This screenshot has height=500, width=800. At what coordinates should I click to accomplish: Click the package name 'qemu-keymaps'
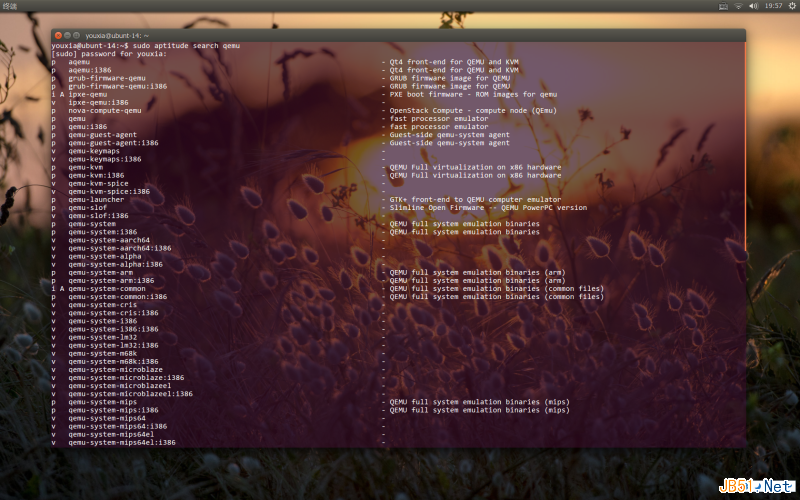94,151
